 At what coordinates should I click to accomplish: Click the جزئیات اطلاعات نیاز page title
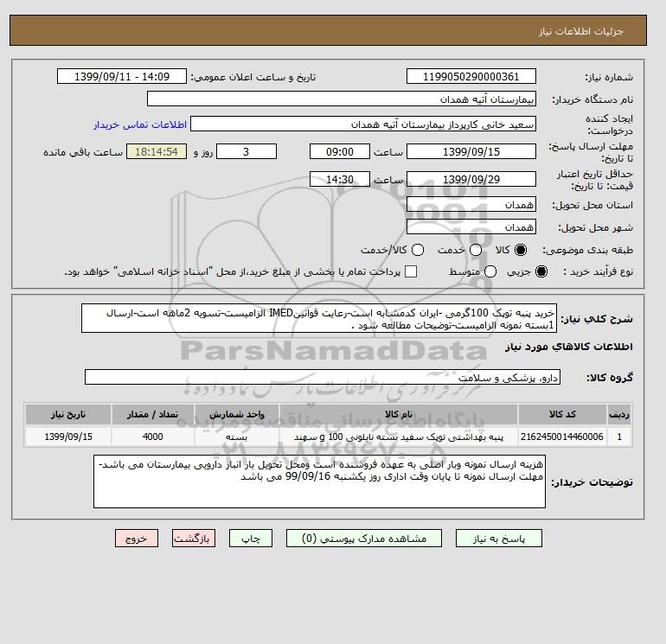pyautogui.click(x=581, y=31)
